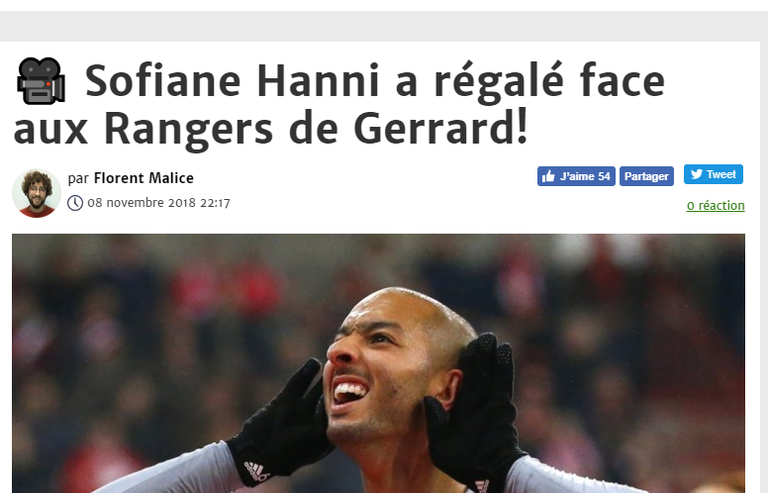Open the main photo of the celebrating player
The image size is (768, 493).
378,363
